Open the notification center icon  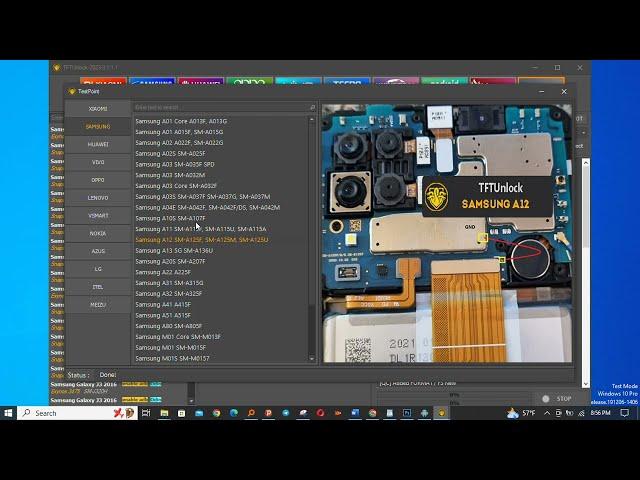pyautogui.click(x=624, y=413)
